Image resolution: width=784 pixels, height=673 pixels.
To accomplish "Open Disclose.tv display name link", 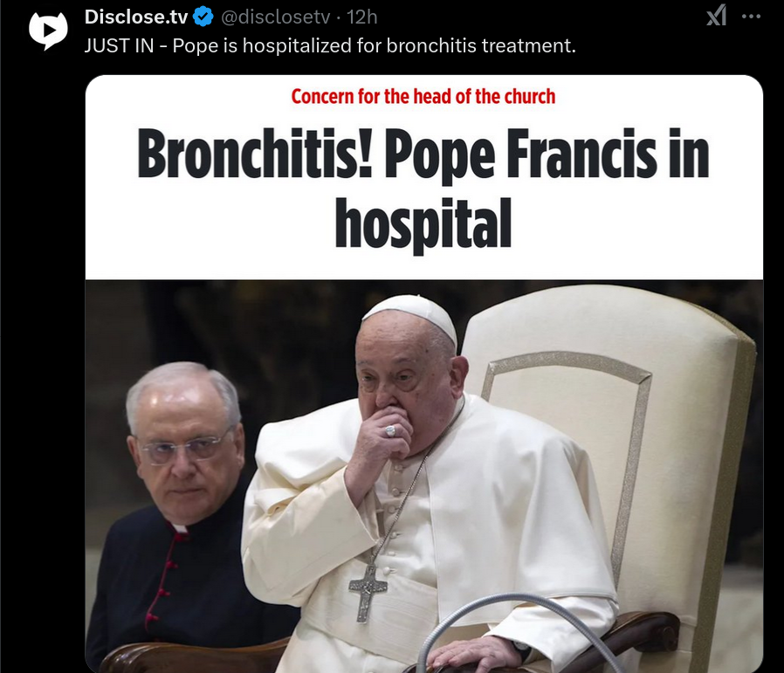I will [136, 17].
